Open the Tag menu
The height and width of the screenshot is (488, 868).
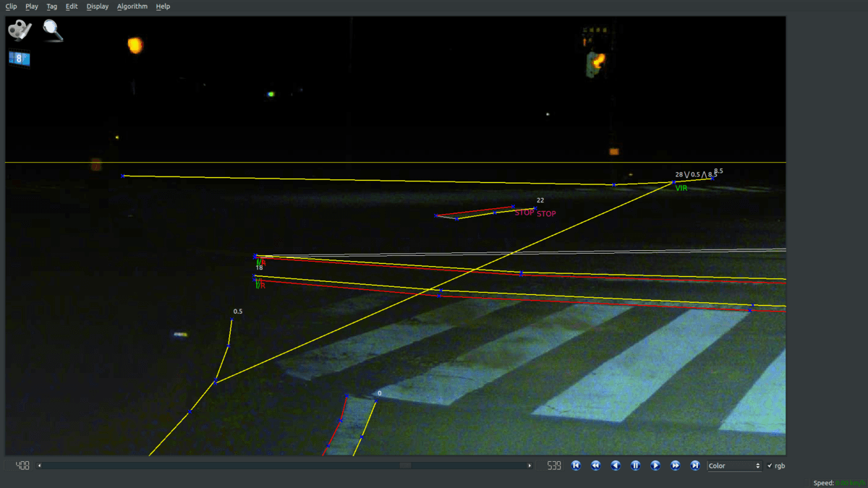[51, 7]
